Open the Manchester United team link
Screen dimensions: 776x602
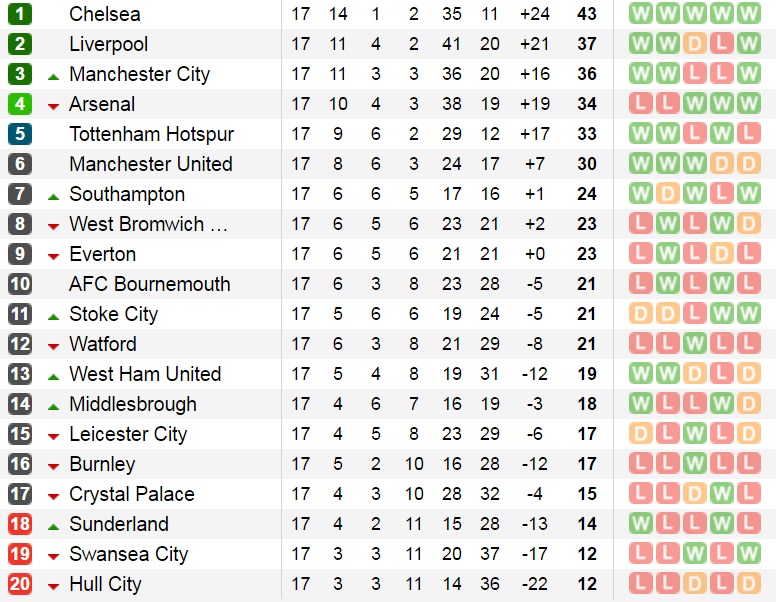point(150,164)
